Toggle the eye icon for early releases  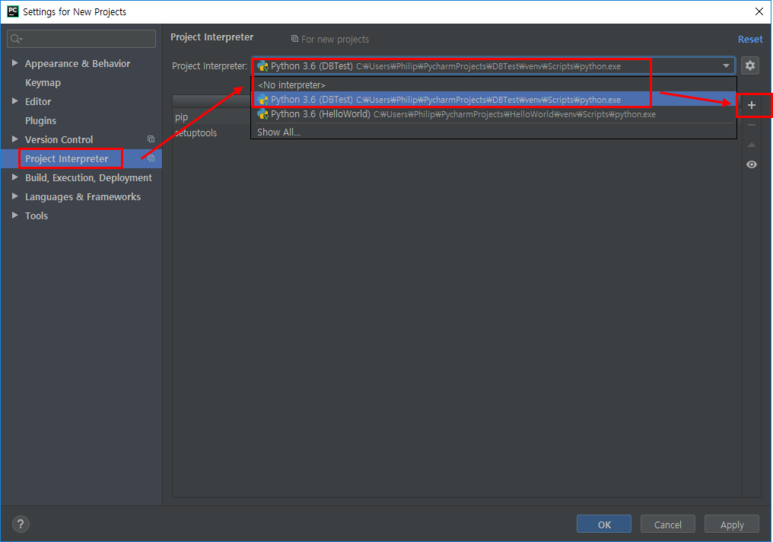(x=751, y=164)
